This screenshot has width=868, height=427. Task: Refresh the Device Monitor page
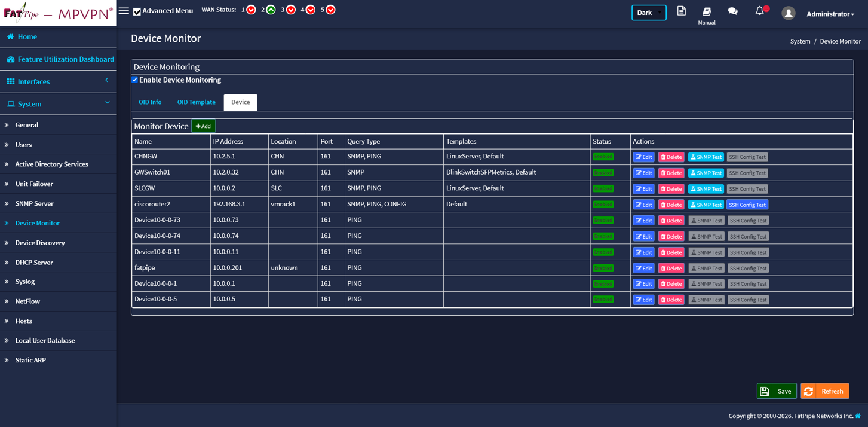[x=825, y=391]
